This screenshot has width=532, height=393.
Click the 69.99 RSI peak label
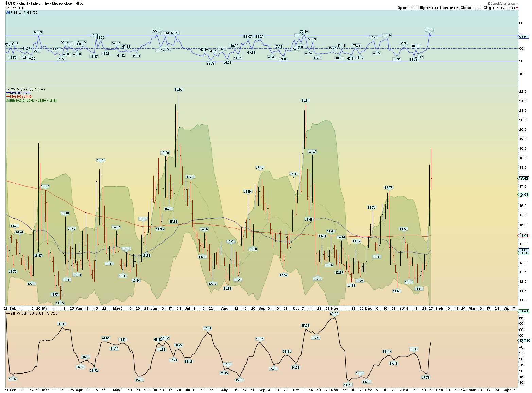point(38,32)
